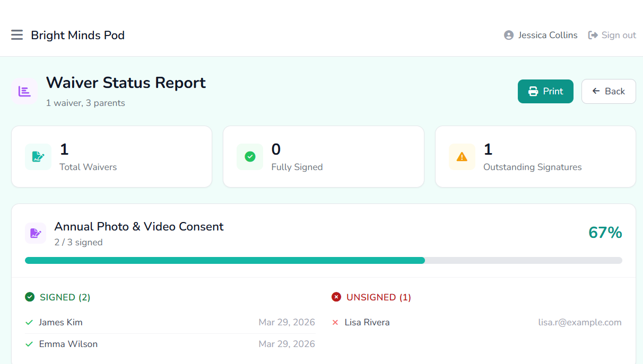Click the Total Waivers signature icon
Screen dimensions: 643x364
point(38,157)
